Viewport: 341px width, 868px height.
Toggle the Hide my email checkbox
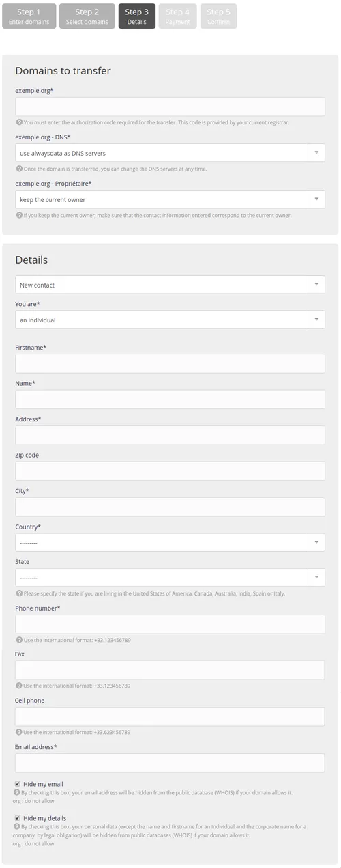[17, 784]
